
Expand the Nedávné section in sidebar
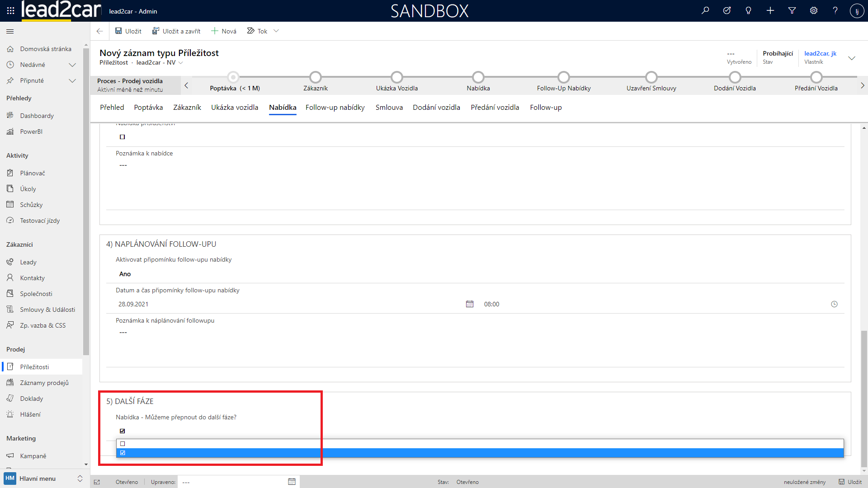(72, 65)
